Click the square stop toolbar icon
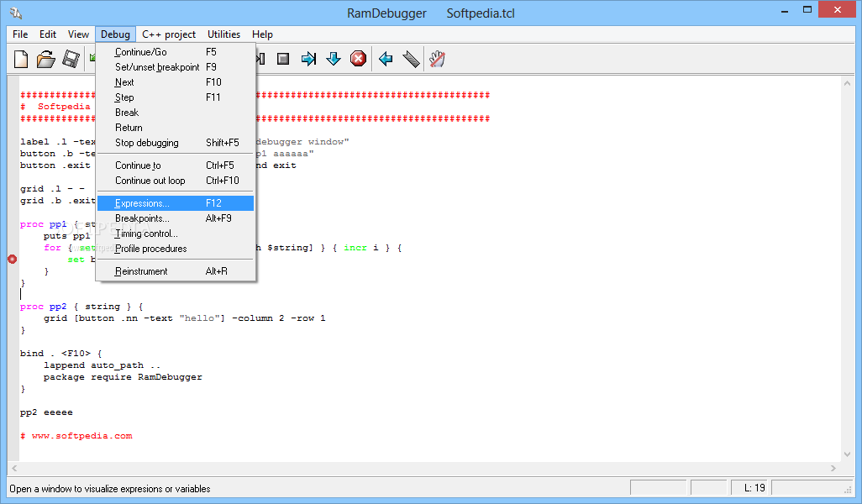This screenshot has width=862, height=504. coord(283,59)
